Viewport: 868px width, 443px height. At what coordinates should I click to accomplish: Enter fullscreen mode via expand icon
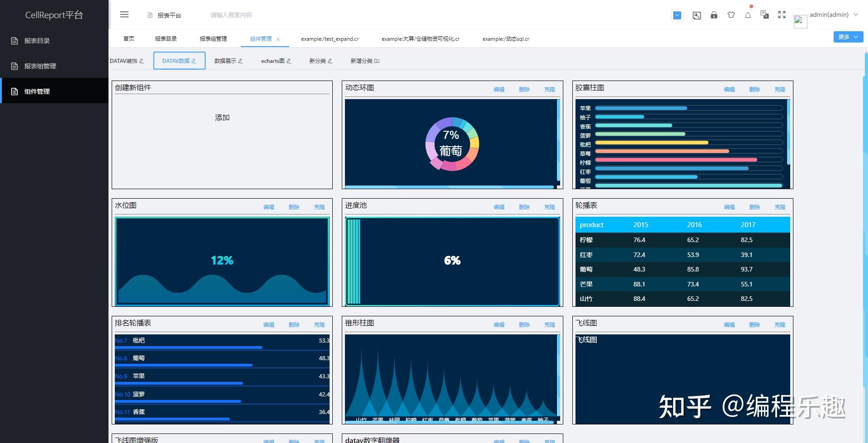pos(782,15)
